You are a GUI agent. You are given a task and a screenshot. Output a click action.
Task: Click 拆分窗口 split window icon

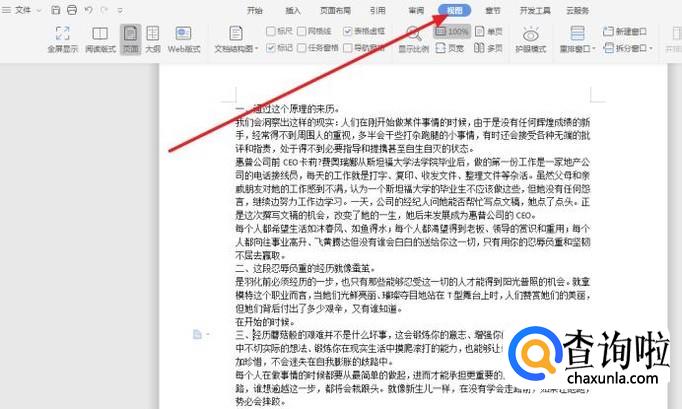coord(608,48)
